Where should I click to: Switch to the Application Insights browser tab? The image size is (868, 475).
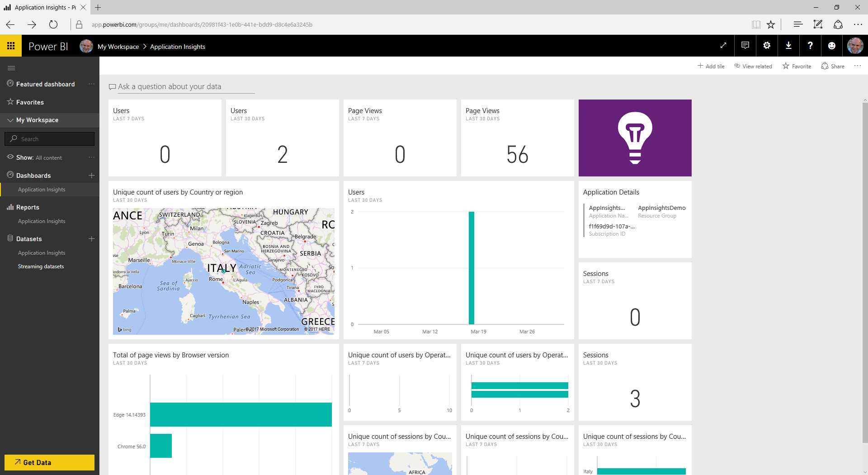(x=43, y=7)
